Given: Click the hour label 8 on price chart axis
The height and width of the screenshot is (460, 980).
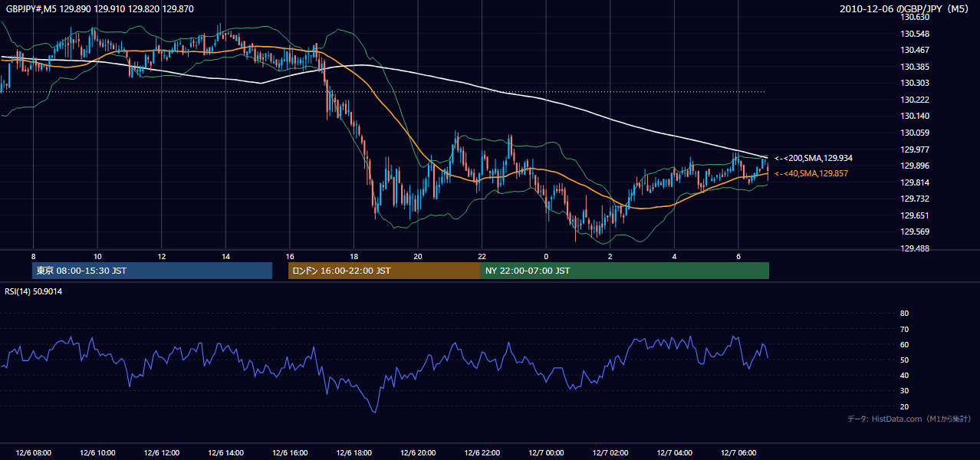Looking at the screenshot, I should pos(33,256).
